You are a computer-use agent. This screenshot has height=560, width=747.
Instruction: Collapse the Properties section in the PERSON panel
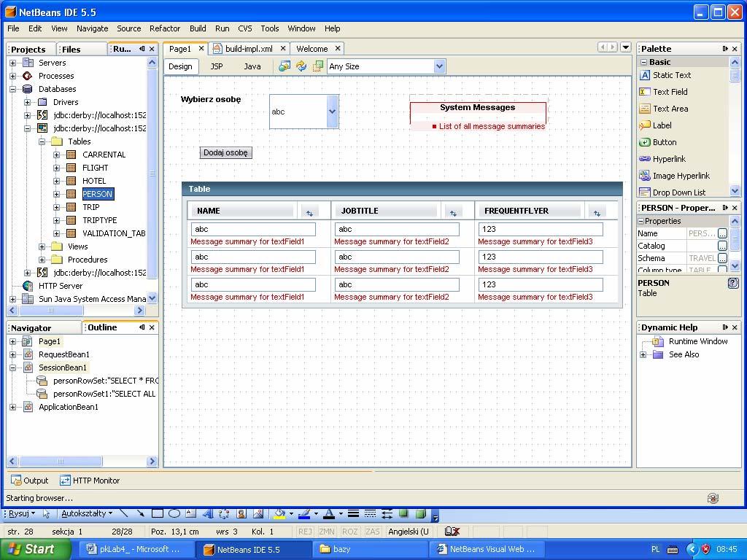640,221
